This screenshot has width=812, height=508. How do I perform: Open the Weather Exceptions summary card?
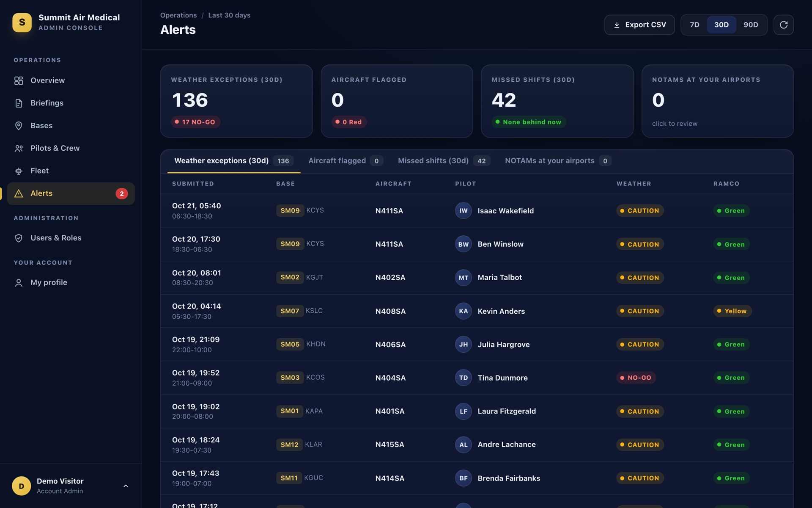(236, 101)
